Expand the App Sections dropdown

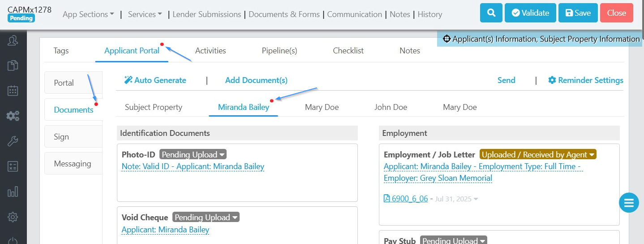[x=88, y=14]
